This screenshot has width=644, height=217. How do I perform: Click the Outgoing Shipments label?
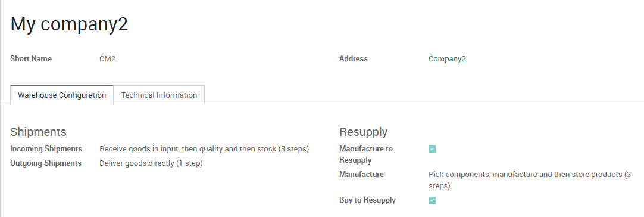pos(46,163)
